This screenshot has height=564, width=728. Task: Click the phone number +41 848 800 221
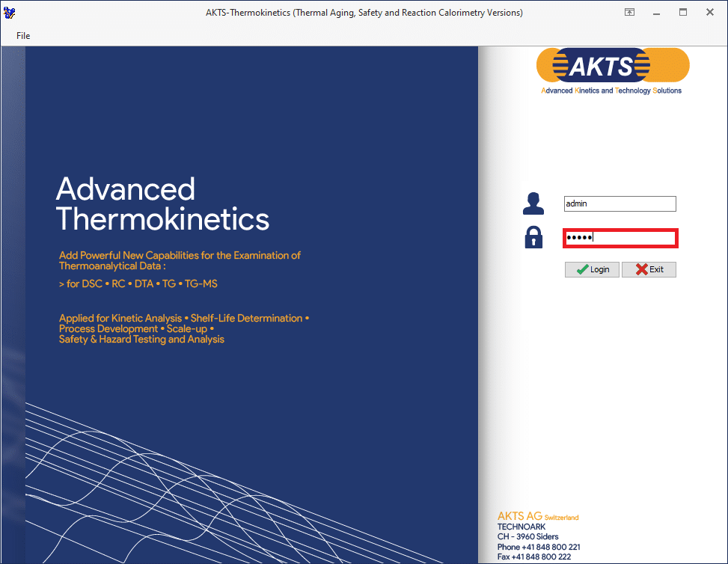[x=539, y=547]
